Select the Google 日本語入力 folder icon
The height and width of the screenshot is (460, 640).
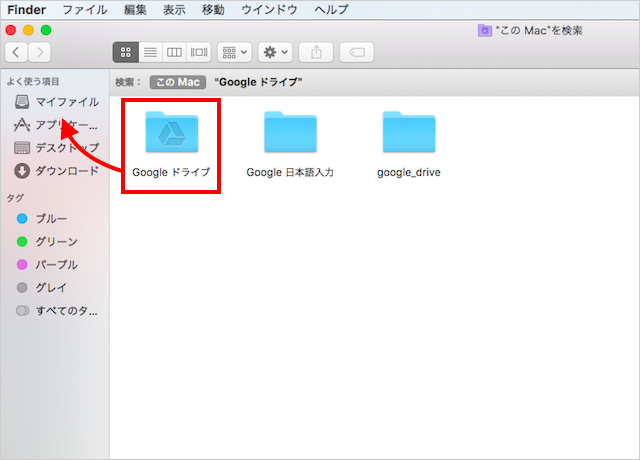[290, 132]
